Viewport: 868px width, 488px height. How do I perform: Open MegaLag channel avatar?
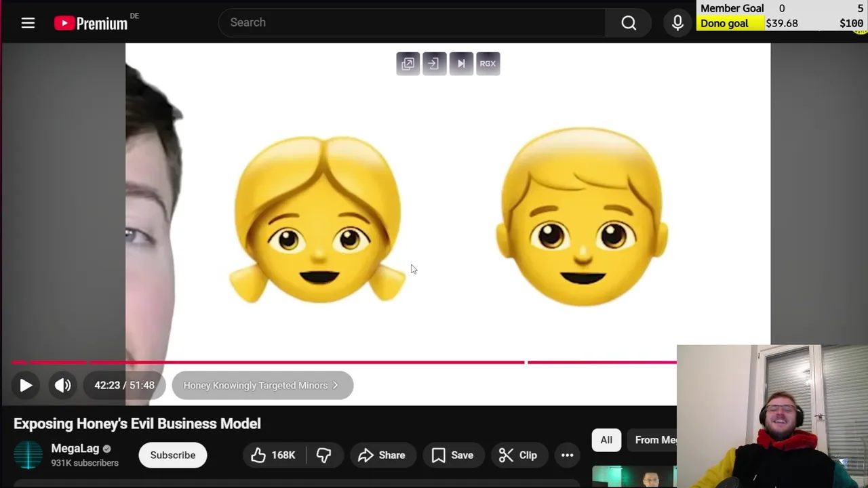point(28,455)
